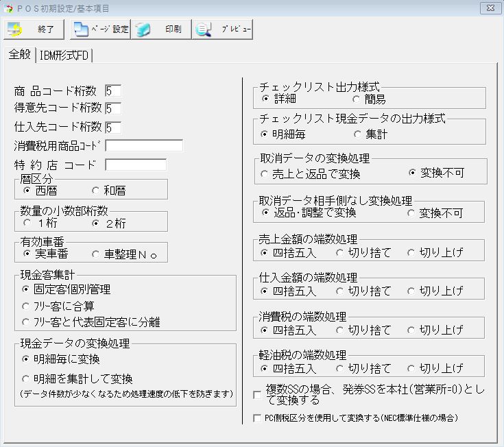504x447 pixels.
Task: Click the 仕入先コード桁数 input field
Action: click(113, 128)
